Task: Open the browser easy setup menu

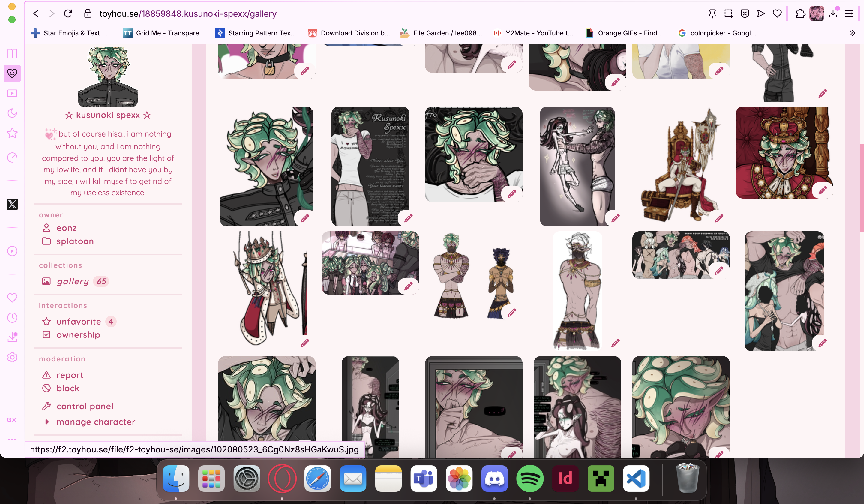Action: tap(849, 14)
